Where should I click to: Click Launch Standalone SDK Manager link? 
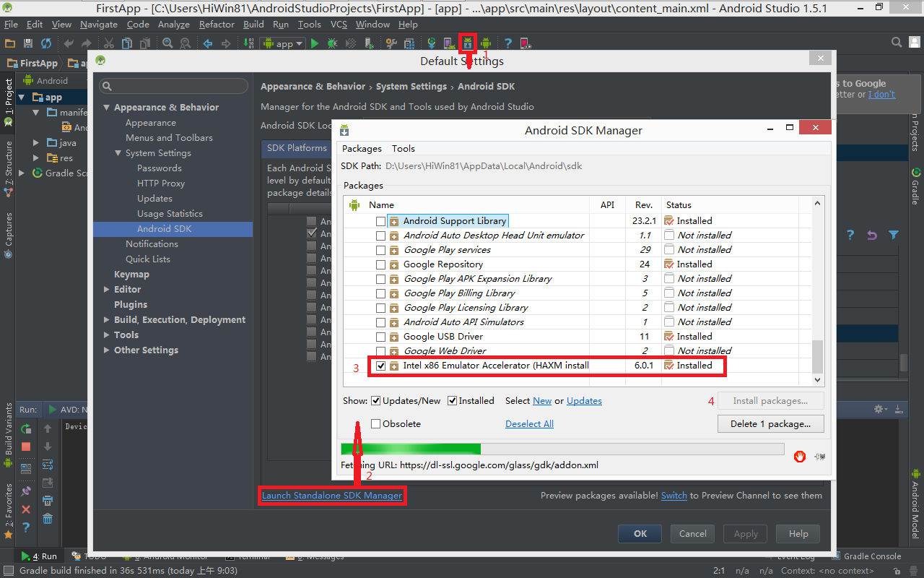[332, 496]
